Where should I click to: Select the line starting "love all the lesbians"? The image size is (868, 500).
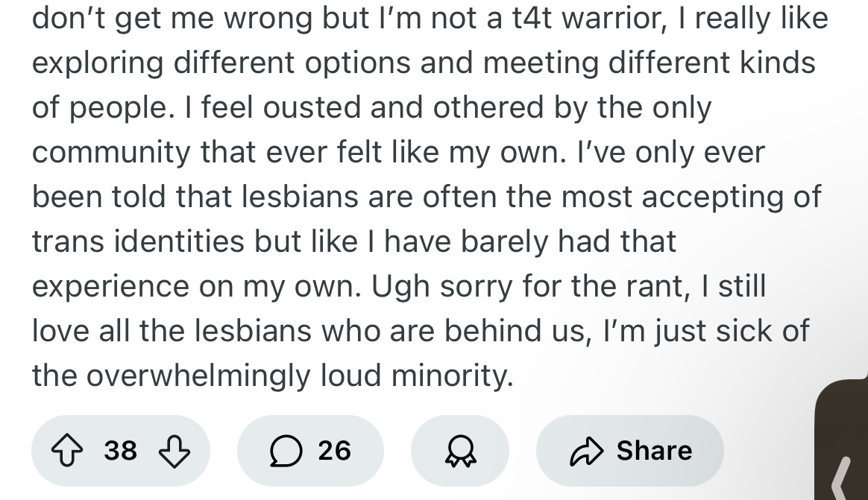(421, 332)
